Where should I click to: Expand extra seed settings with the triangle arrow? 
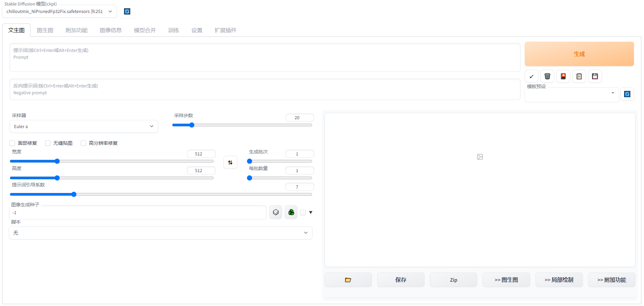pyautogui.click(x=311, y=212)
